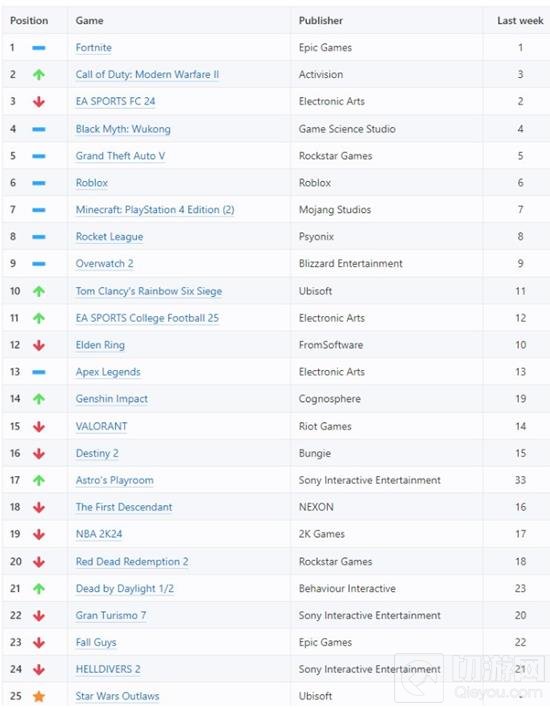
Task: Click the blue dash icon beside Fortnite
Action: (39, 47)
